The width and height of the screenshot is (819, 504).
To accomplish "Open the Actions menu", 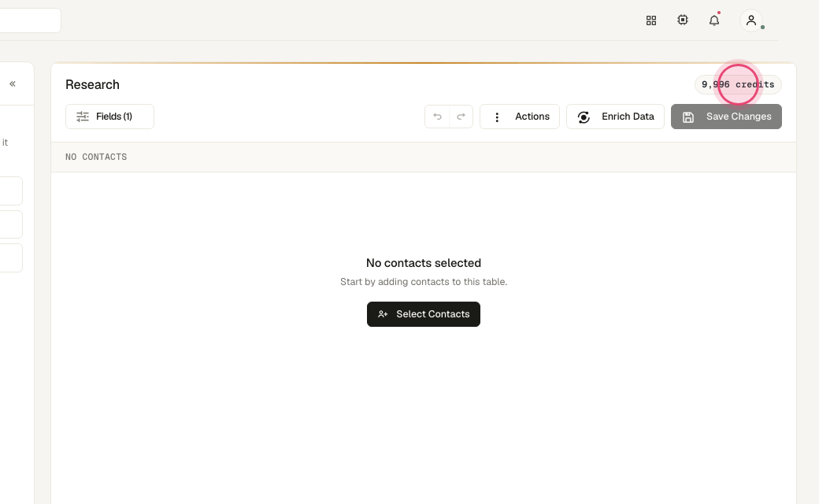I will (520, 117).
